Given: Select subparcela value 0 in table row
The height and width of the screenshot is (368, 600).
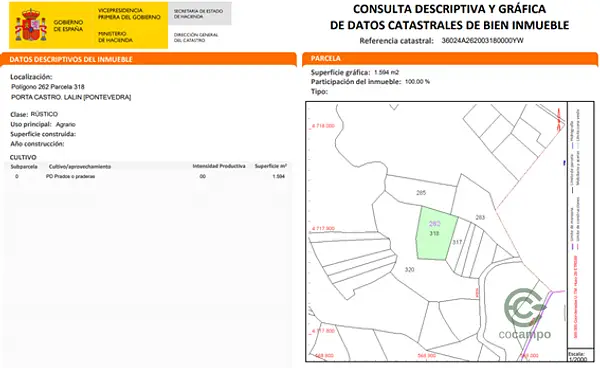Looking at the screenshot, I should (16, 176).
